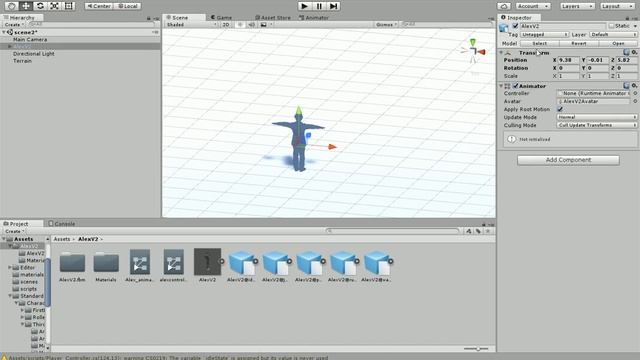Select the scripts folder in Assets tree

coord(29,289)
